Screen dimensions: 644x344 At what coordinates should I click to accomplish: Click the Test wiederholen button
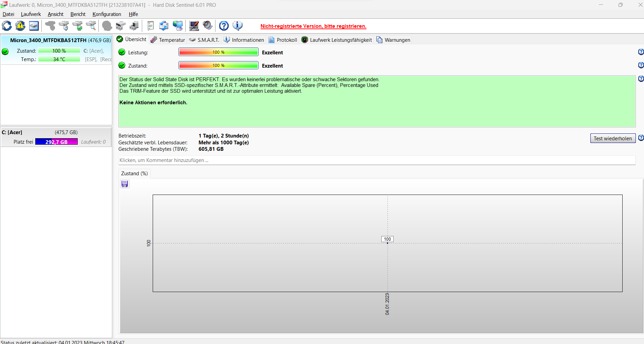(x=613, y=138)
